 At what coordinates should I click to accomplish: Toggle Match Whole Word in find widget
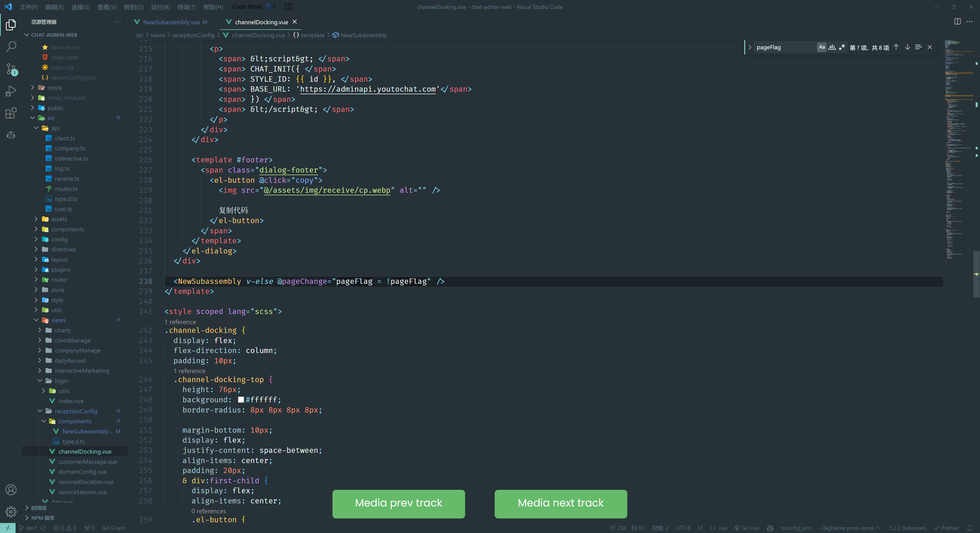coord(832,47)
